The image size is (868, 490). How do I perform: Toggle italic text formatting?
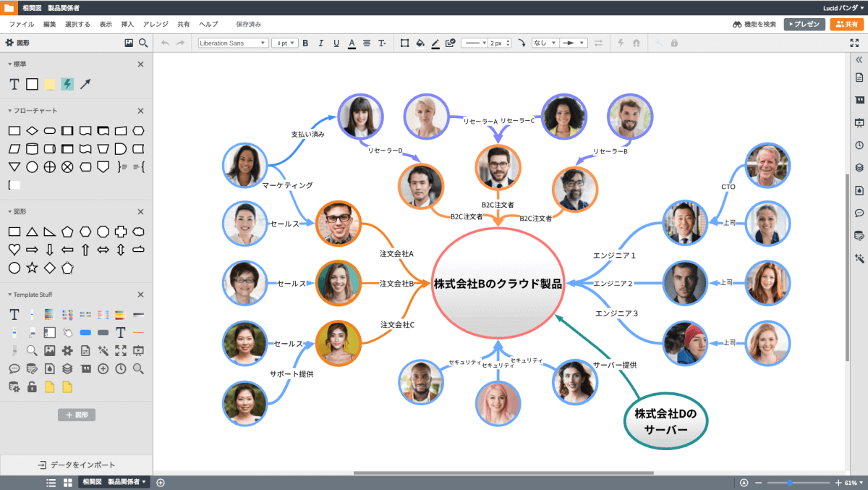[320, 43]
